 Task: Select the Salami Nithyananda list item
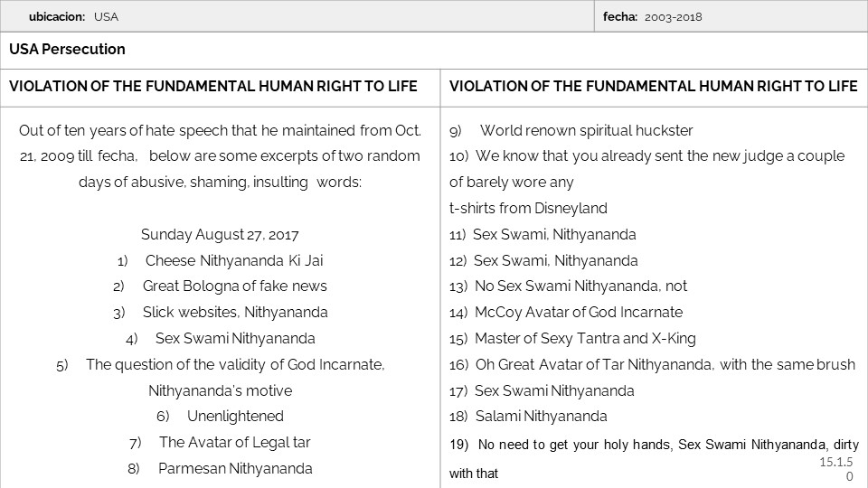click(540, 417)
